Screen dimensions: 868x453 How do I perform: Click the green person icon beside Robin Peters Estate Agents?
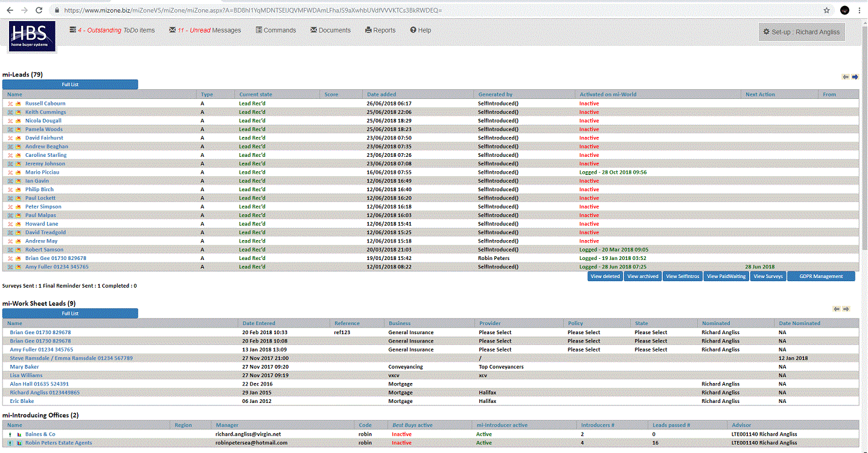tap(10, 443)
